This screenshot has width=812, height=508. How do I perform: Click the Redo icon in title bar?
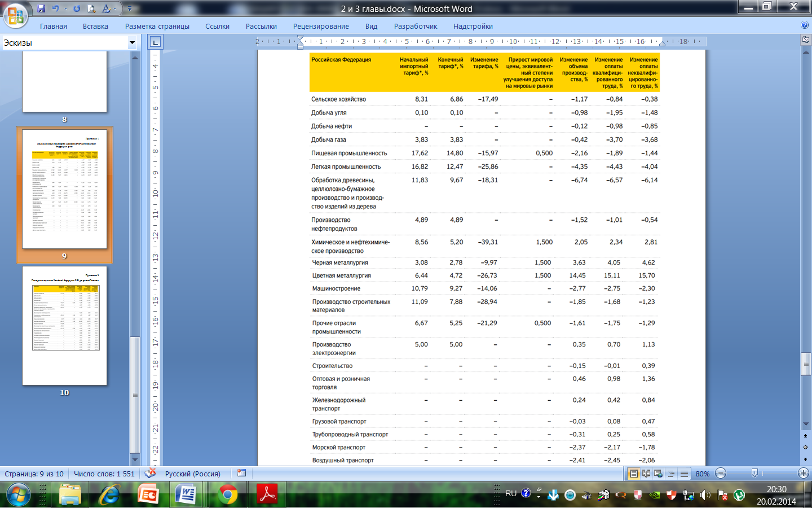point(77,8)
